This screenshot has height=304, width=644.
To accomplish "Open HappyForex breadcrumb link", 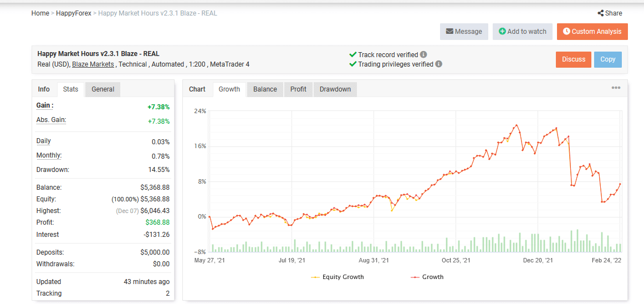I will coord(74,13).
